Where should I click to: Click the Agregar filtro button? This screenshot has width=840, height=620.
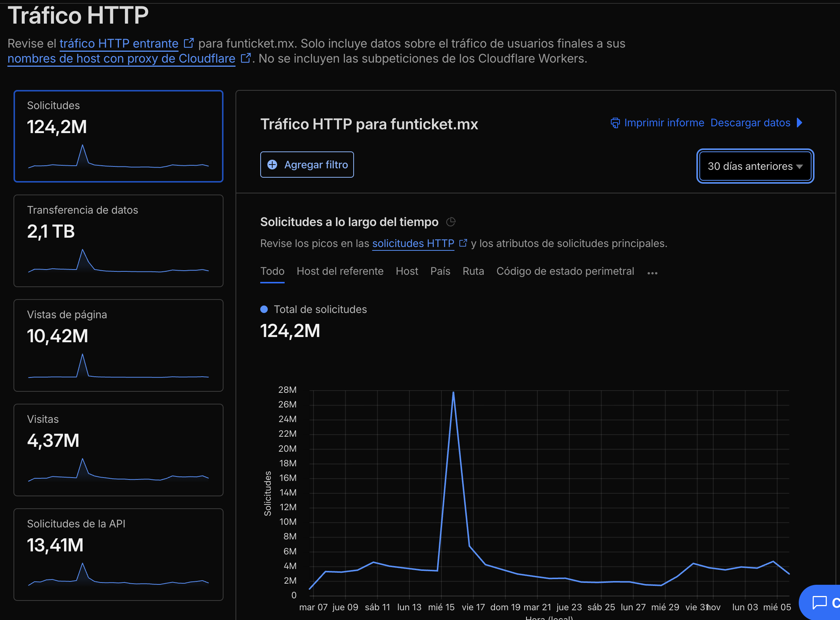tap(307, 165)
